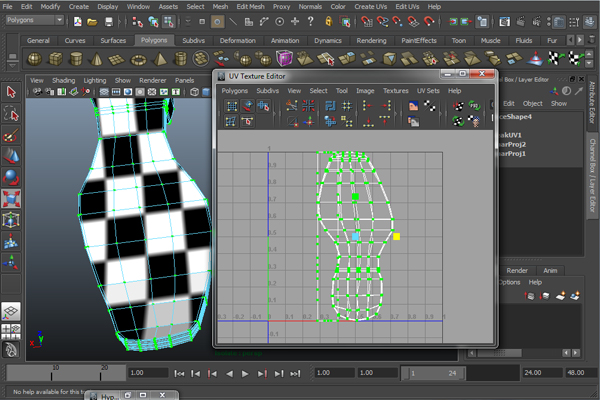
Task: Create a polygon sphere from the shelf
Action: (34, 59)
